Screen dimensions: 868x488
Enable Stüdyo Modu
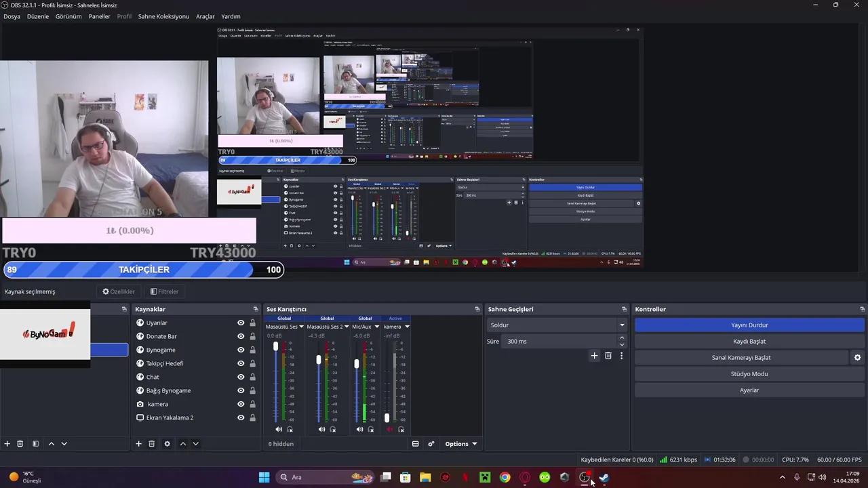click(749, 374)
